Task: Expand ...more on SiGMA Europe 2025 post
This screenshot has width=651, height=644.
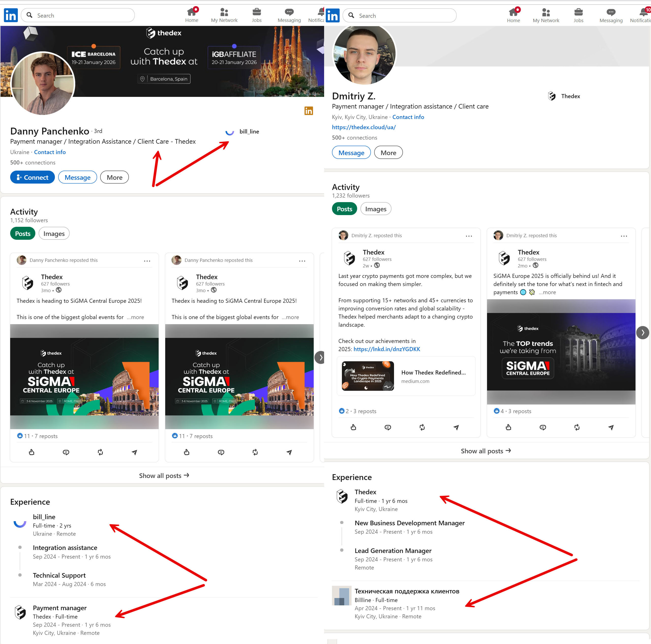Action: [x=547, y=292]
